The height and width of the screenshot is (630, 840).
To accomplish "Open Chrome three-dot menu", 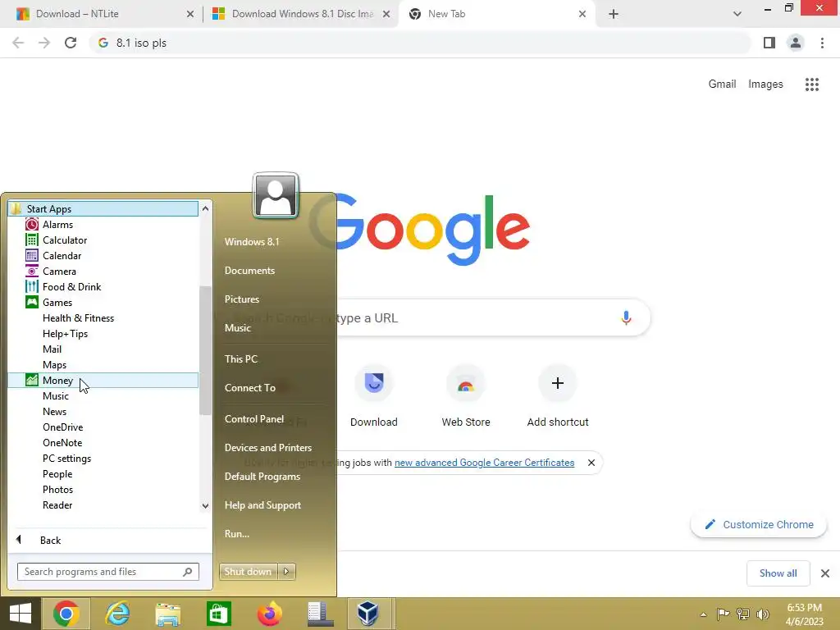I will point(822,43).
